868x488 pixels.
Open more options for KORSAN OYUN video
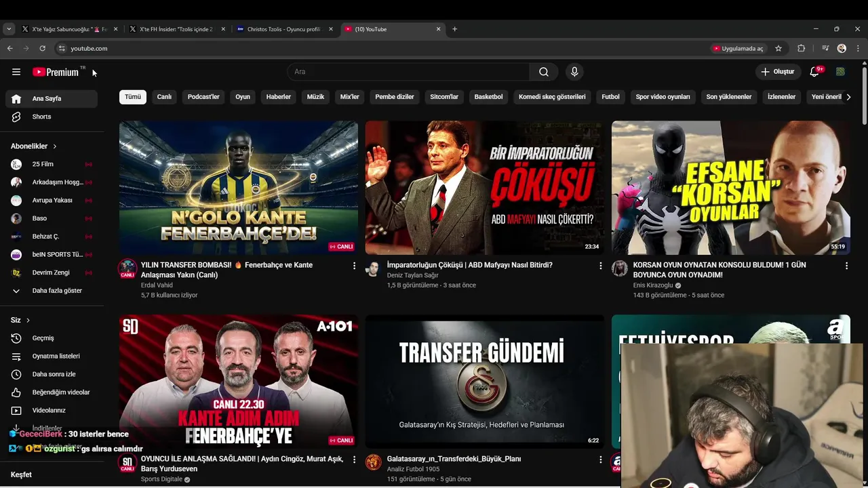tap(846, 266)
